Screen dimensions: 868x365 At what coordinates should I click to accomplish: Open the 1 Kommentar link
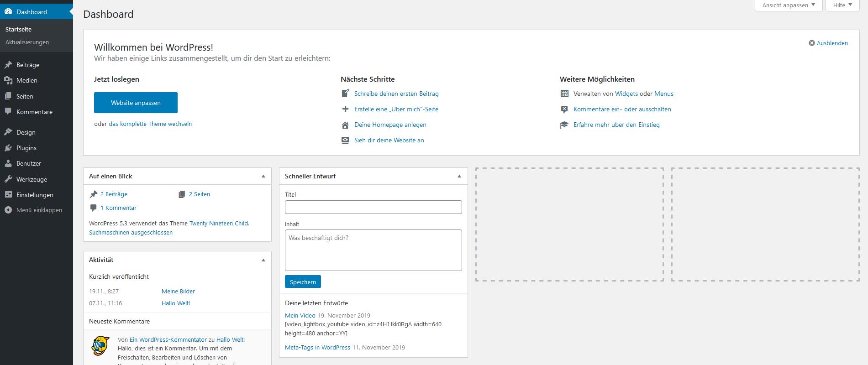(x=118, y=208)
